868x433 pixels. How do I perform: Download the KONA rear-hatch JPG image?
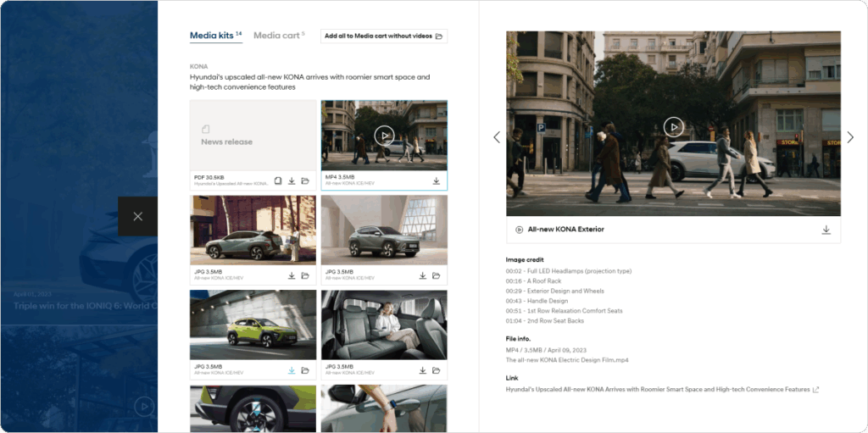pos(292,275)
